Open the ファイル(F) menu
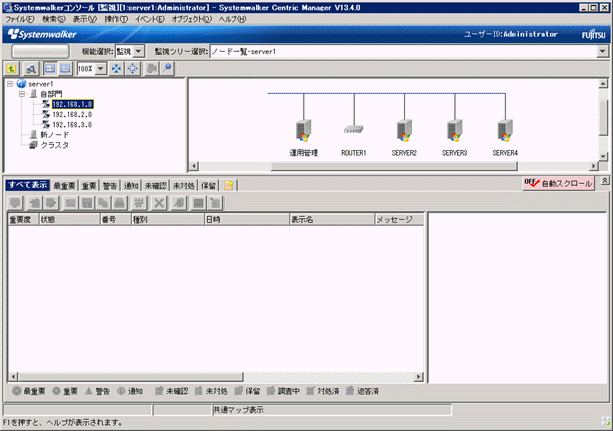This screenshot has width=613, height=431. [x=20, y=19]
